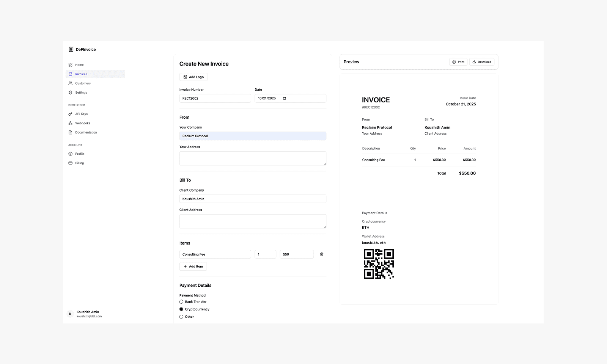Select Bank Transfer payment method
This screenshot has width=607, height=364.
pyautogui.click(x=181, y=301)
